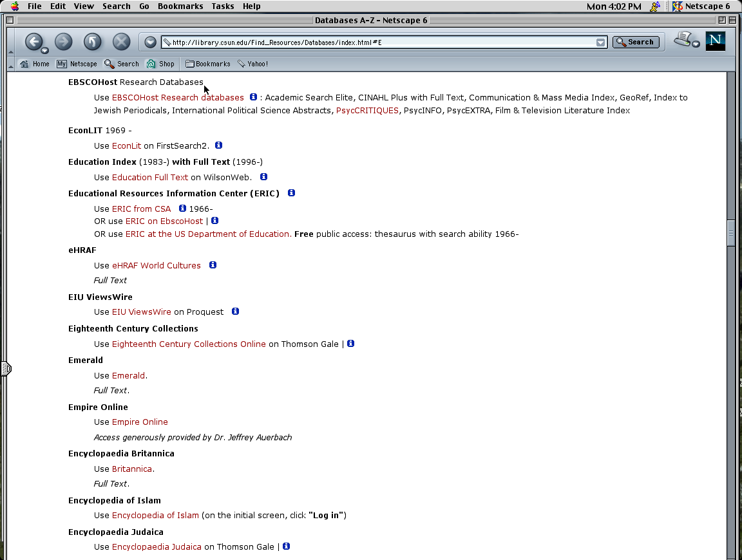
Task: Reload the page with the Reload button
Action: (x=92, y=42)
